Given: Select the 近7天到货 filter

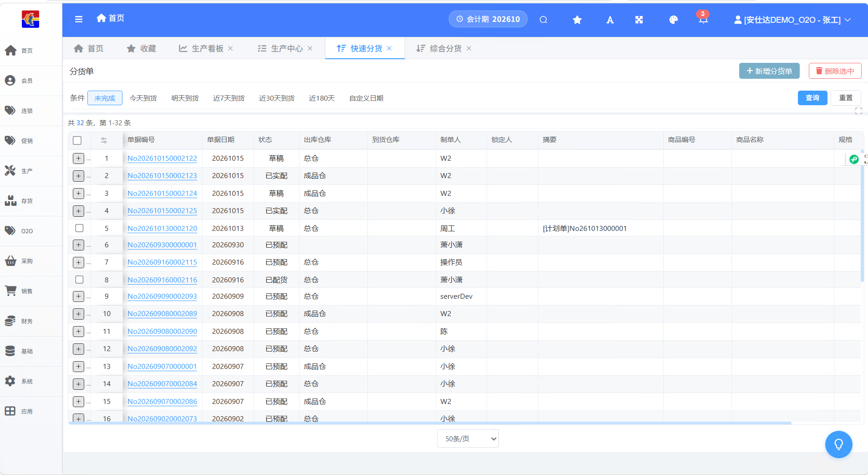Looking at the screenshot, I should click(x=229, y=98).
